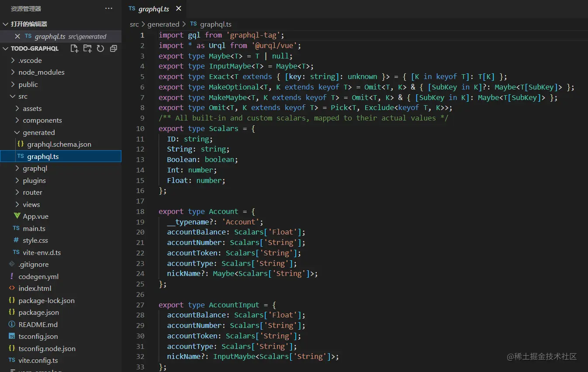This screenshot has height=372, width=588.
Task: Click the Scalars type name on line 10
Action: click(224, 128)
